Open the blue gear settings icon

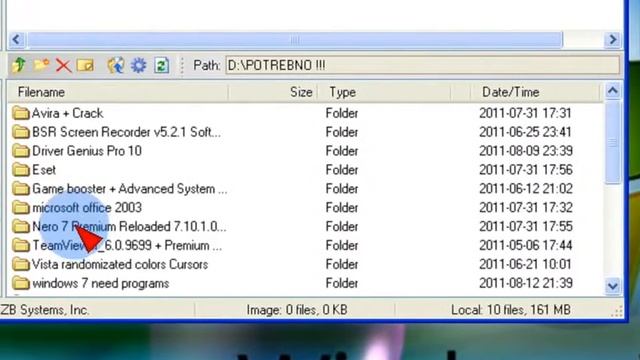point(138,65)
